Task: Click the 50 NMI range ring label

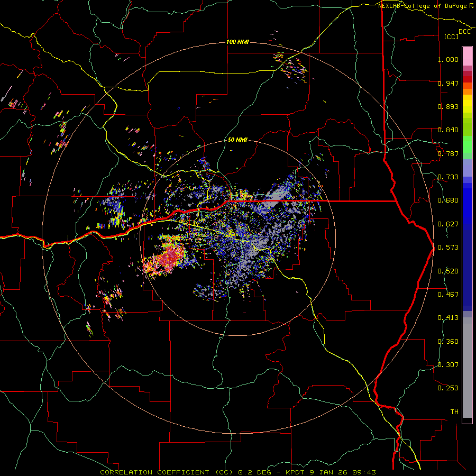Action: 237,140
